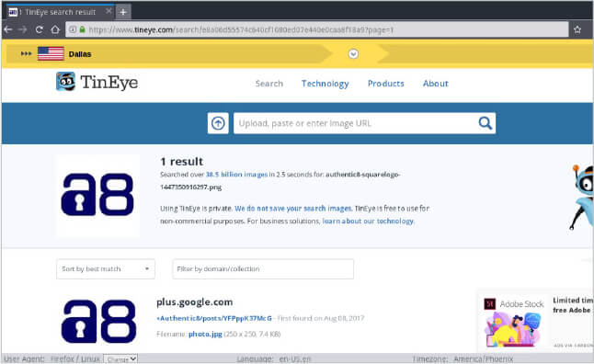Click the green padlock security icon
Screen dimensions: 594x364
82,29
